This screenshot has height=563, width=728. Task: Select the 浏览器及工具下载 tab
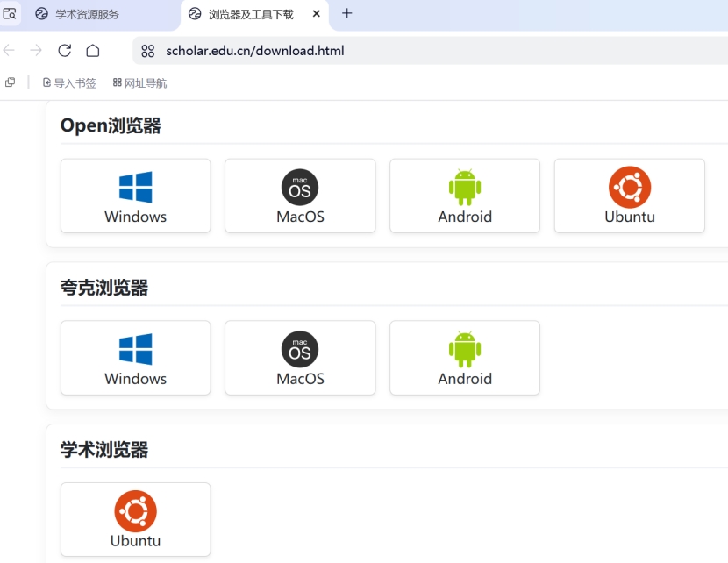[x=251, y=14]
